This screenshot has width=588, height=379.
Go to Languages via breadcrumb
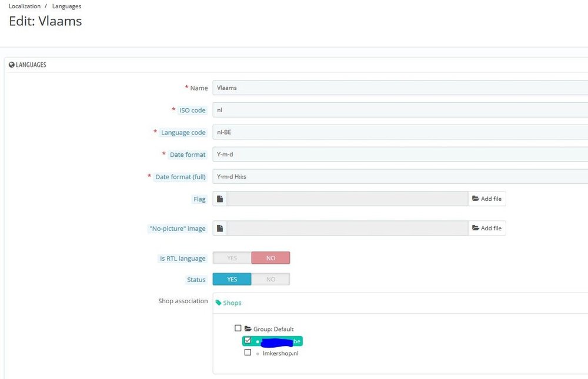66,6
